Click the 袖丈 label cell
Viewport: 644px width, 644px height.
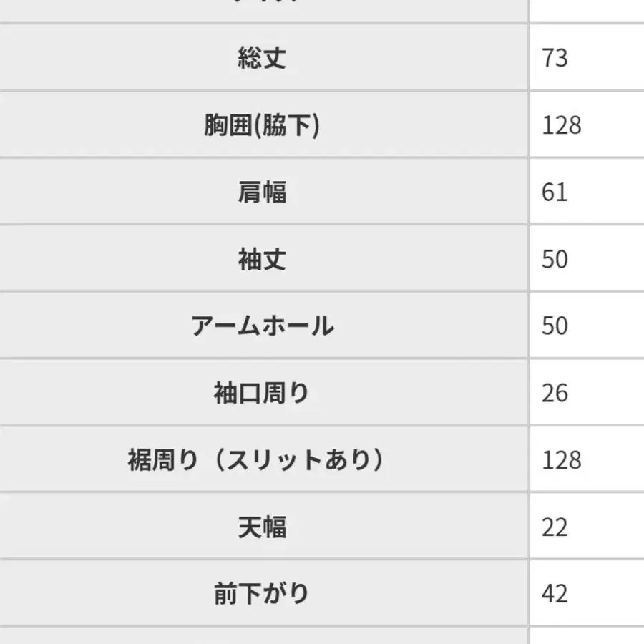262,259
